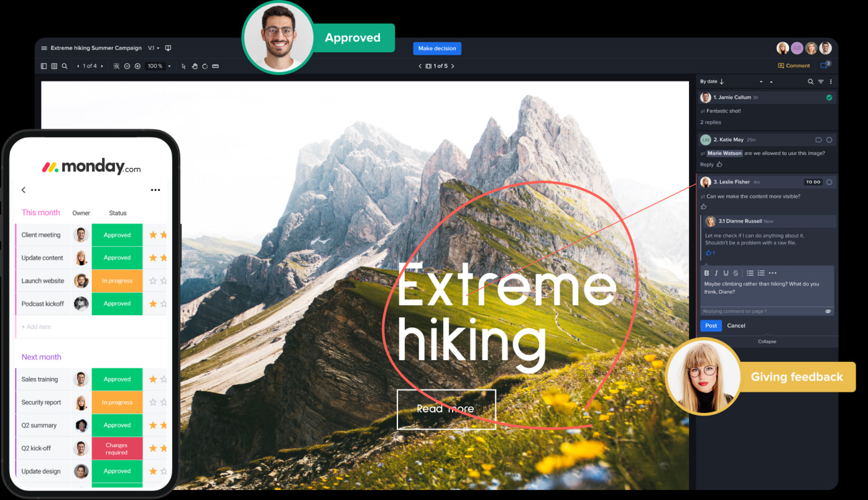
Task: Click the zoom out minus icon
Action: (x=127, y=66)
